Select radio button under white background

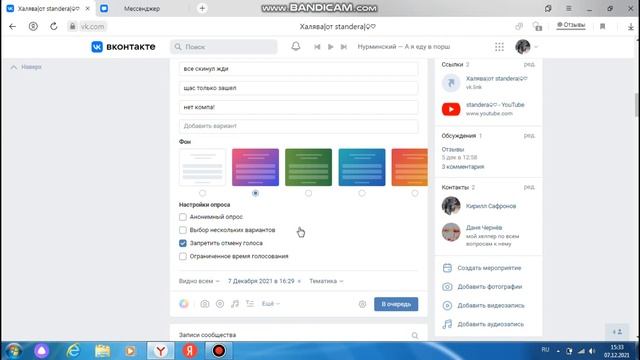click(202, 193)
